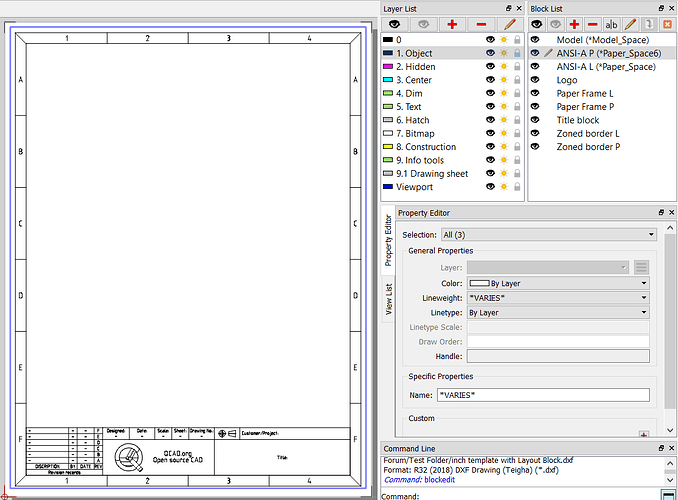The width and height of the screenshot is (678, 500).
Task: Expand the Linetype dropdown
Action: pyautogui.click(x=558, y=312)
